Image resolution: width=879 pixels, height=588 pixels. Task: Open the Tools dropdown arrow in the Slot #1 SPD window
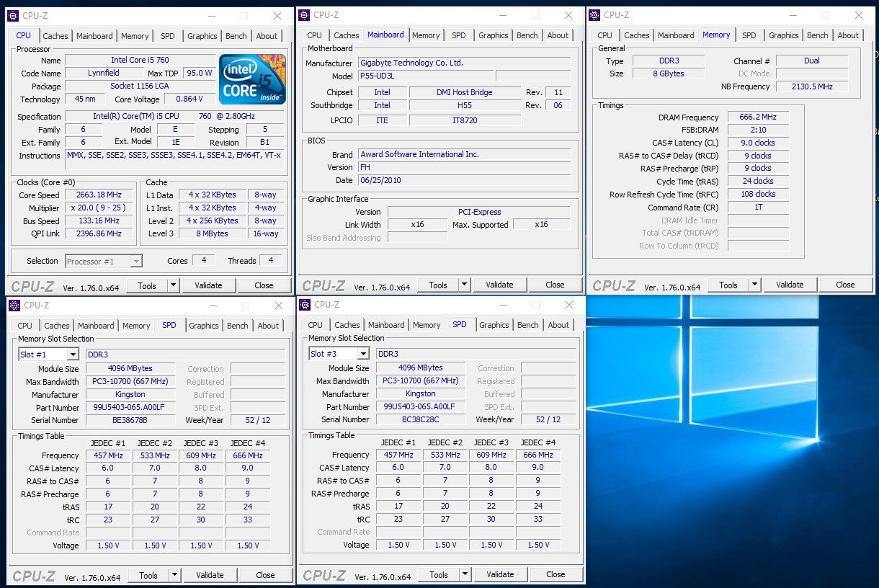174,575
